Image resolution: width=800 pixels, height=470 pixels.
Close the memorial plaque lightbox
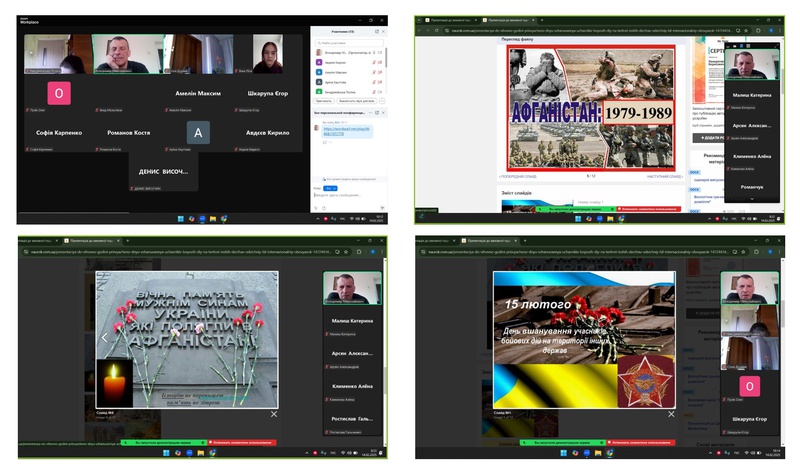click(x=274, y=414)
